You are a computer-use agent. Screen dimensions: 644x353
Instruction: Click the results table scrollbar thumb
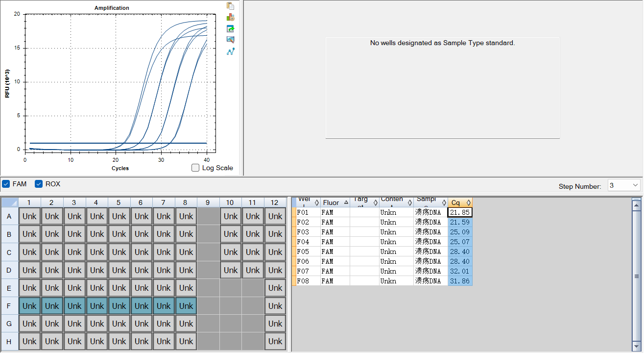(x=636, y=276)
